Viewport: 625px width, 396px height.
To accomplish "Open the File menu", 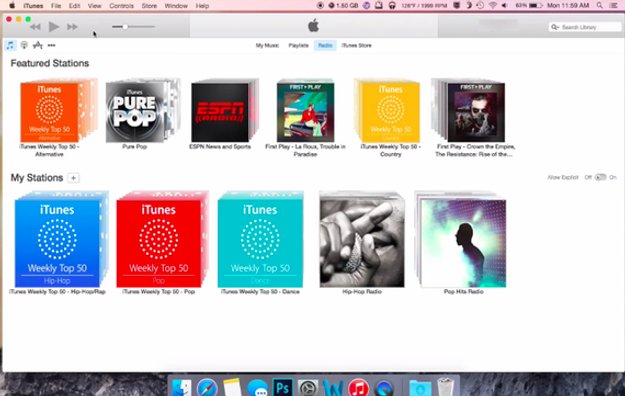I will (56, 6).
